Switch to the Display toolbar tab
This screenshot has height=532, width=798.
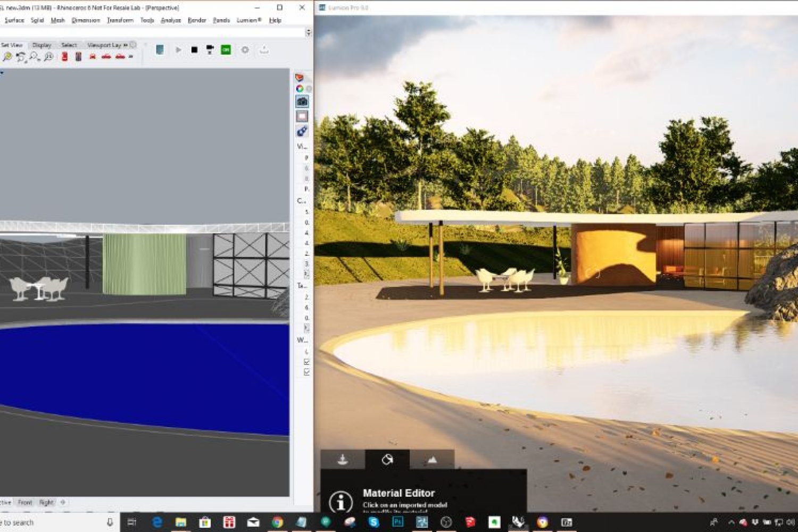pyautogui.click(x=41, y=45)
